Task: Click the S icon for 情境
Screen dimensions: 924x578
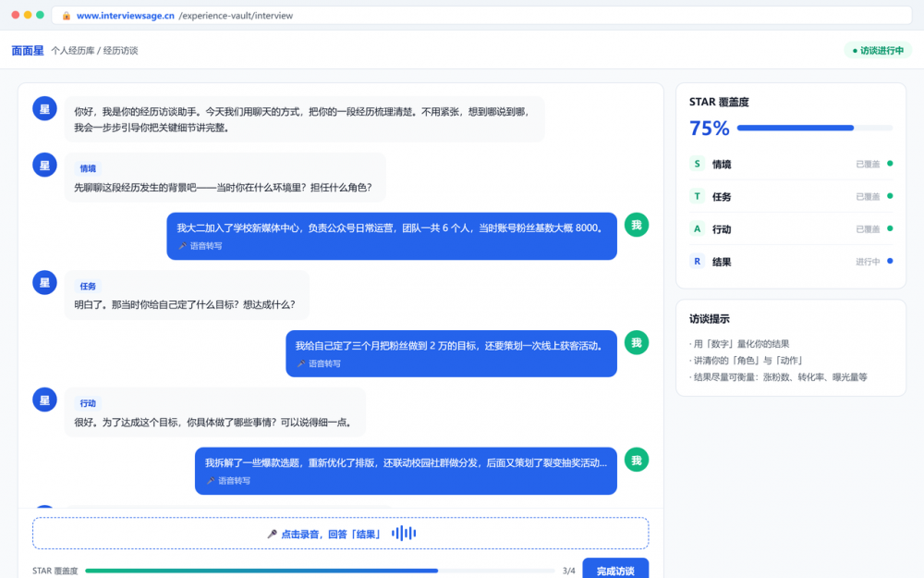Action: (x=697, y=164)
